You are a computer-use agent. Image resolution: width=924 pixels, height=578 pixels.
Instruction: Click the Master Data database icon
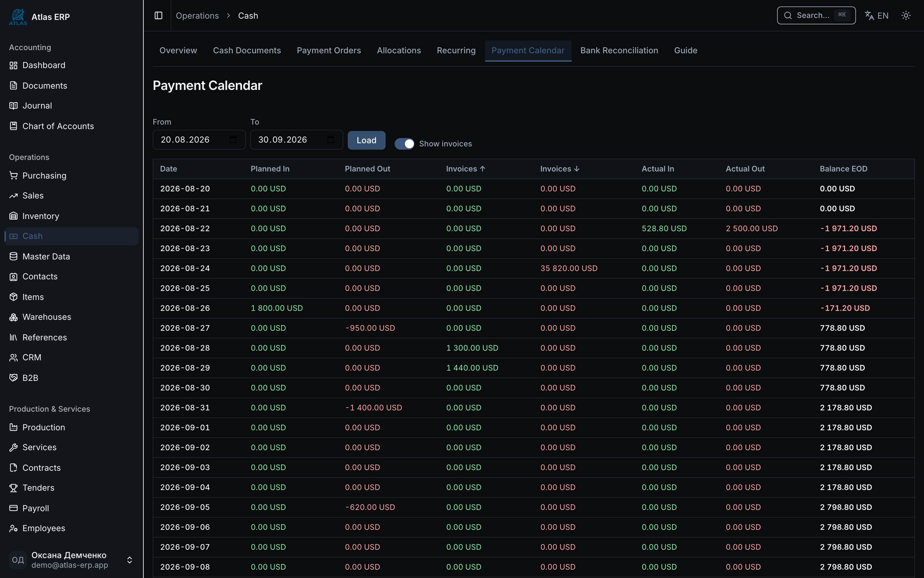13,257
